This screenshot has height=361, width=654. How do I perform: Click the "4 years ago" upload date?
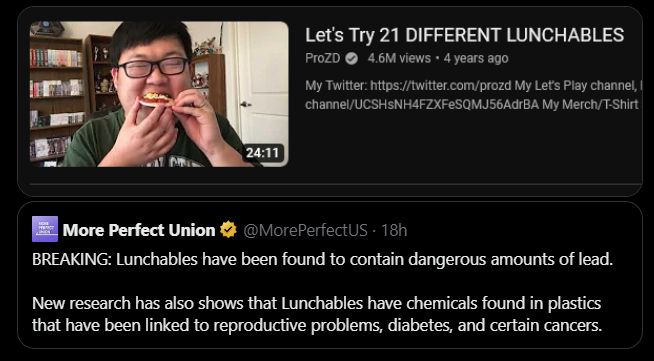tap(476, 58)
